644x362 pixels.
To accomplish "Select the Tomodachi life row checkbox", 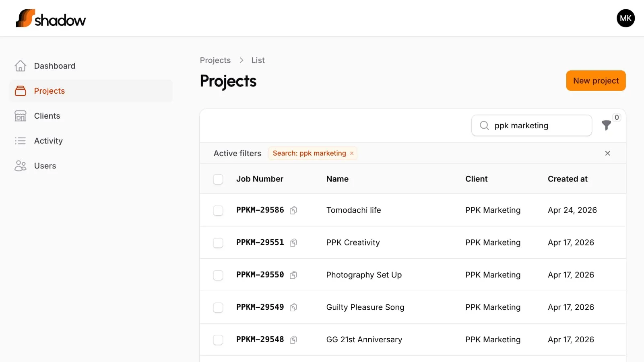I will coord(218,210).
